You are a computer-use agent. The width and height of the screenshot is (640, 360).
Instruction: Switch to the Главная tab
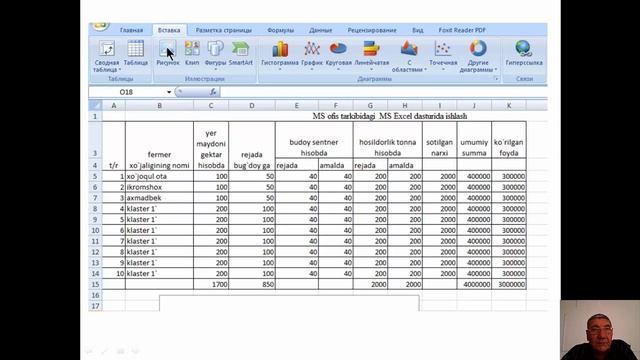[131, 30]
